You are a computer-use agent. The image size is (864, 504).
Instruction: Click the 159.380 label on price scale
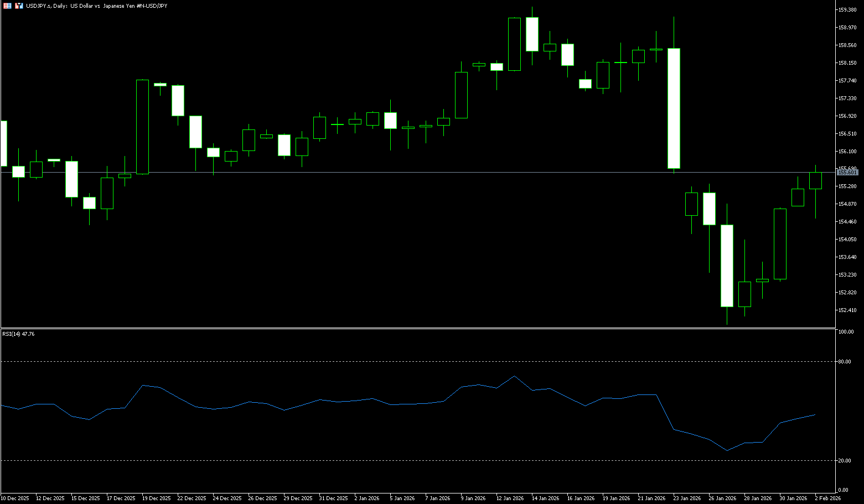(x=847, y=10)
